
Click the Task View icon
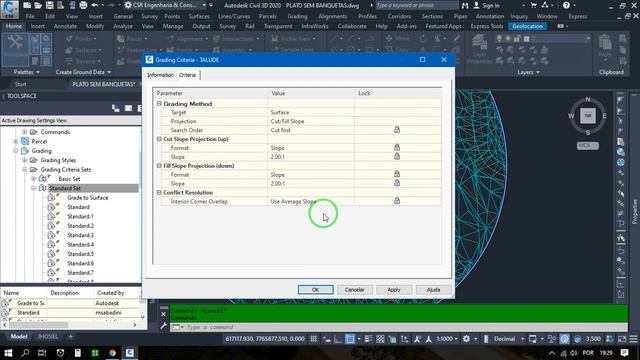click(42, 353)
